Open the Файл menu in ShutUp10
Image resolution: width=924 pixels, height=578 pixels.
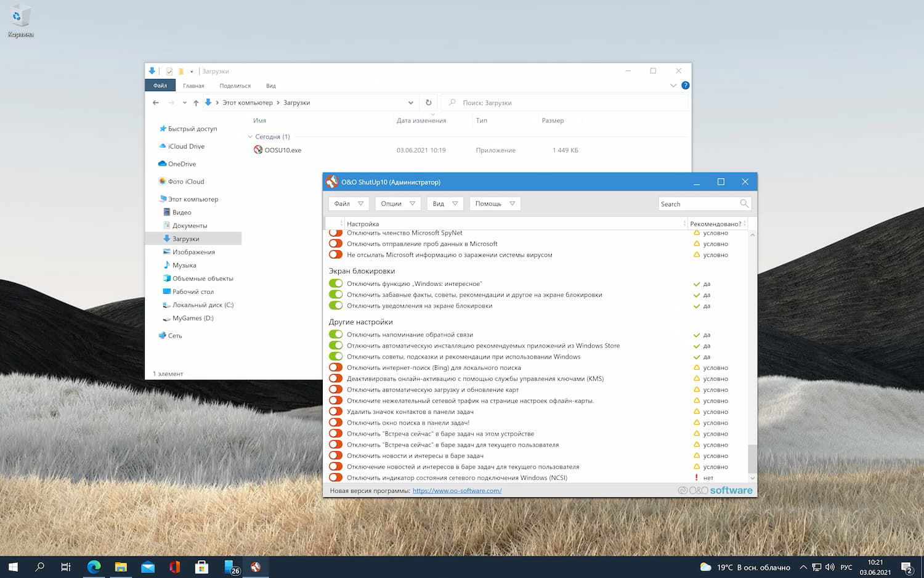click(348, 203)
